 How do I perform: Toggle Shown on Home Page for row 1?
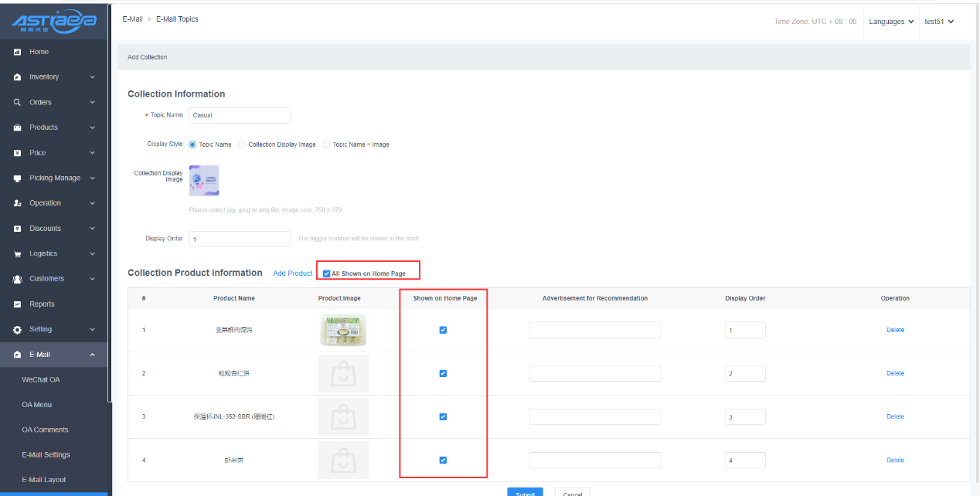click(443, 330)
